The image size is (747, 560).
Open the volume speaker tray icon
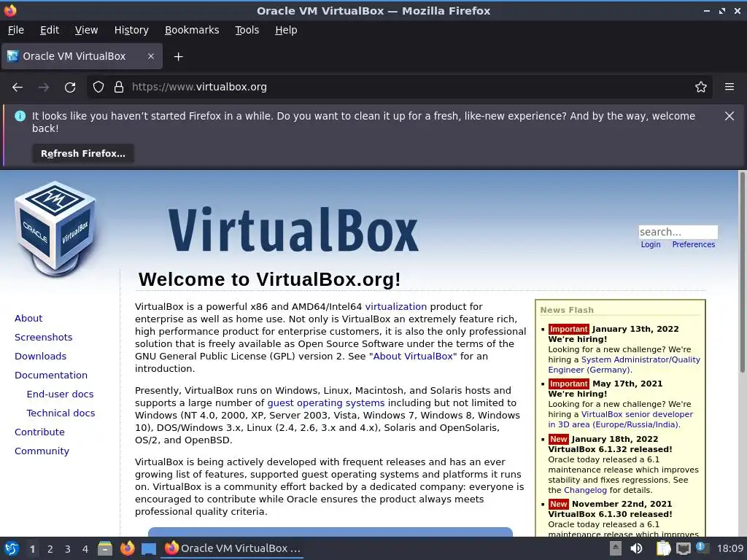click(x=636, y=548)
